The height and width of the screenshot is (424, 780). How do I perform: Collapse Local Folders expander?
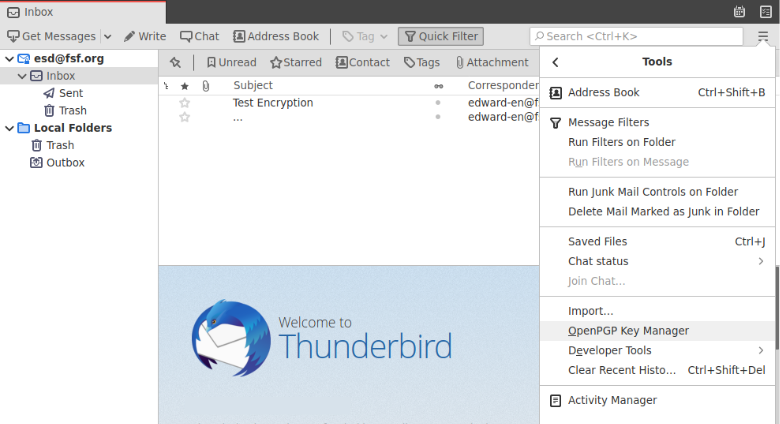9,128
